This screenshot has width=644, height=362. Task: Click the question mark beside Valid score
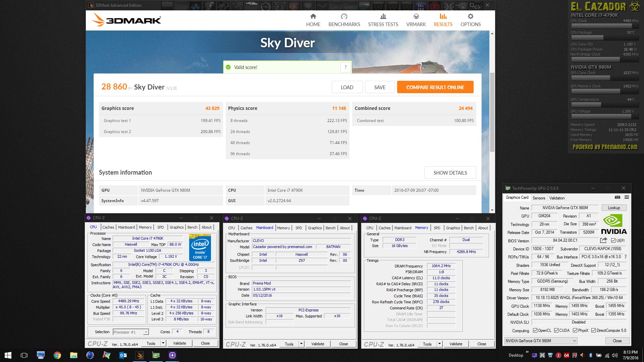click(x=345, y=67)
